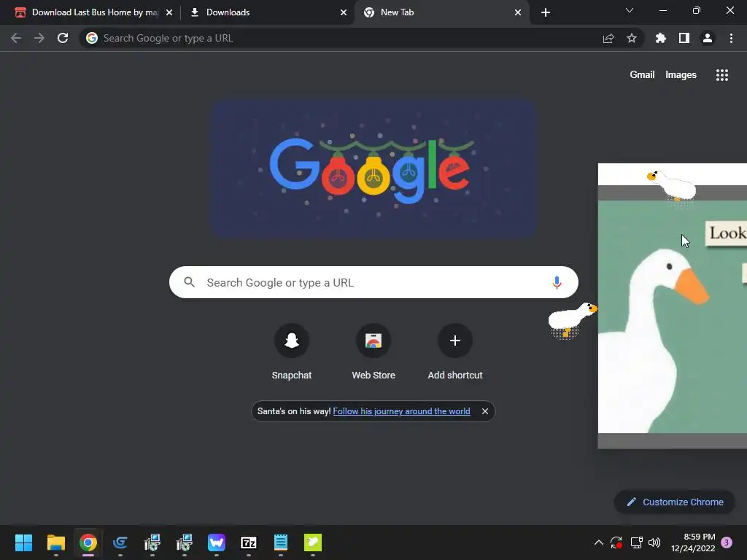Open File Explorer from the taskbar
Viewport: 747px width, 560px height.
pyautogui.click(x=55, y=542)
